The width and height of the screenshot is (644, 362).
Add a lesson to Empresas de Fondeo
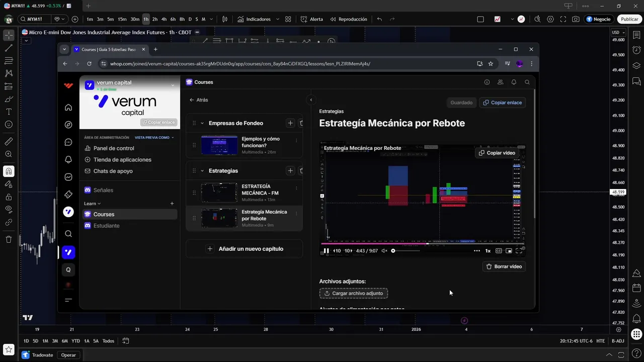290,123
